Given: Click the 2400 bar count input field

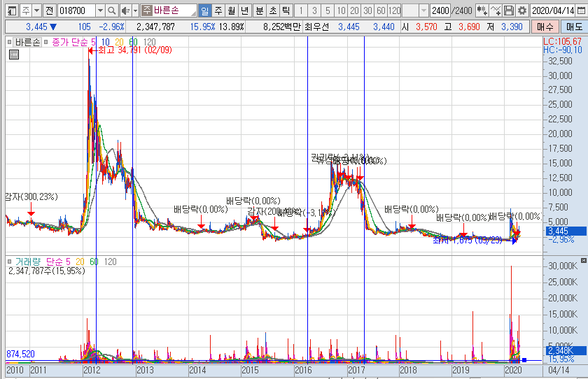Looking at the screenshot, I should (x=440, y=10).
